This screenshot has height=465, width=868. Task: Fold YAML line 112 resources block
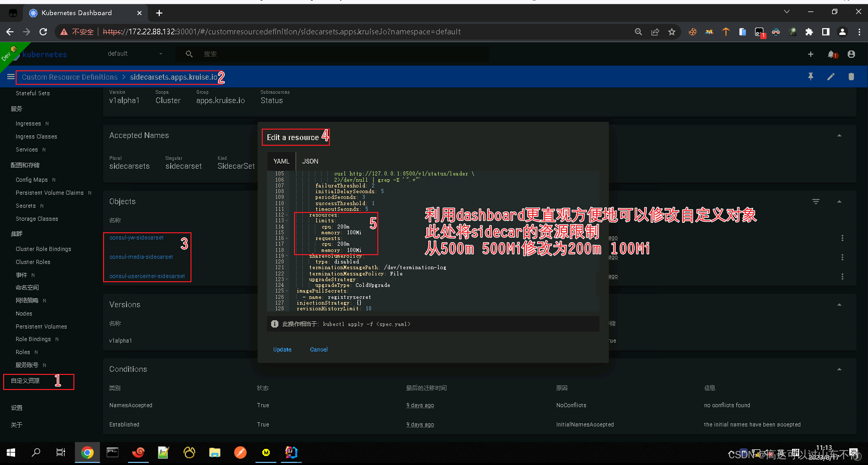(287, 215)
